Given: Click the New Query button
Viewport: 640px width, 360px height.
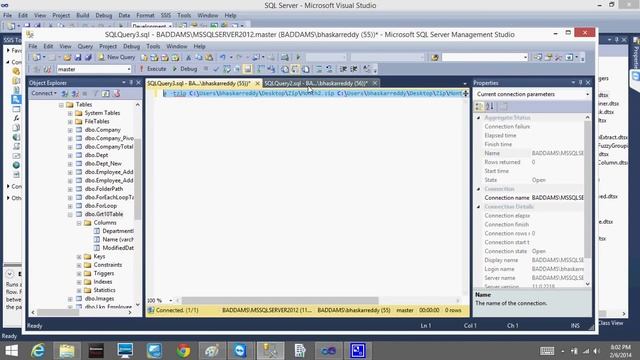Looking at the screenshot, I should (116, 58).
